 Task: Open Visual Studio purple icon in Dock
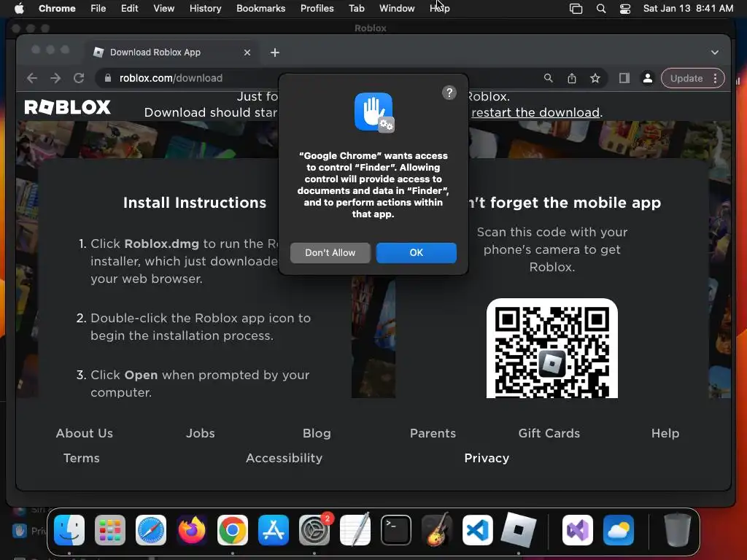point(578,530)
